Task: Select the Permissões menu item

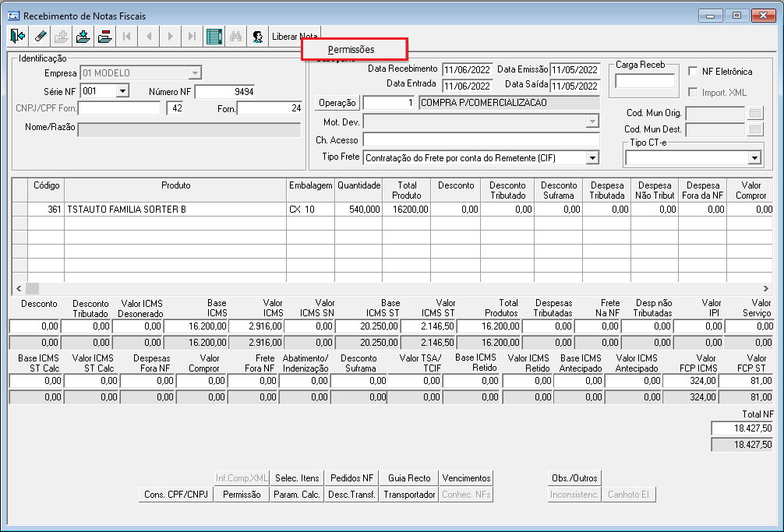Action: point(351,49)
